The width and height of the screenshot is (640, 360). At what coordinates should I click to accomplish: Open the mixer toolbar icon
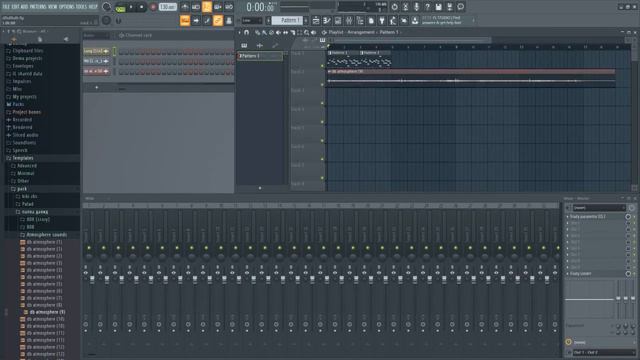[349, 20]
